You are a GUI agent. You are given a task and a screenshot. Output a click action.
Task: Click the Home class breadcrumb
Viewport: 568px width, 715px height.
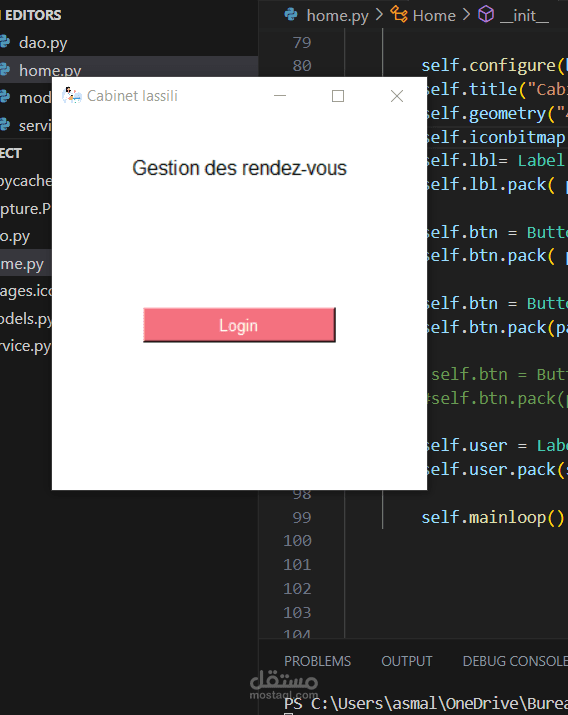(434, 16)
